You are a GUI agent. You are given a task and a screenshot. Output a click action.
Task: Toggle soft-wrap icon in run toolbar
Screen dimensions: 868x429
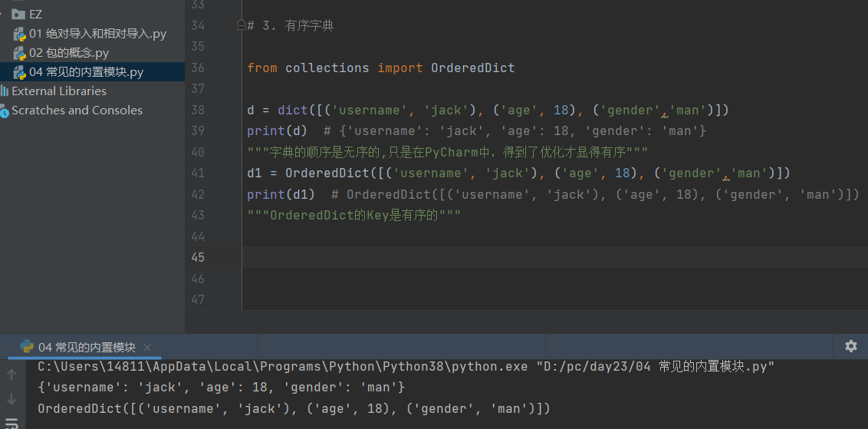point(11,423)
